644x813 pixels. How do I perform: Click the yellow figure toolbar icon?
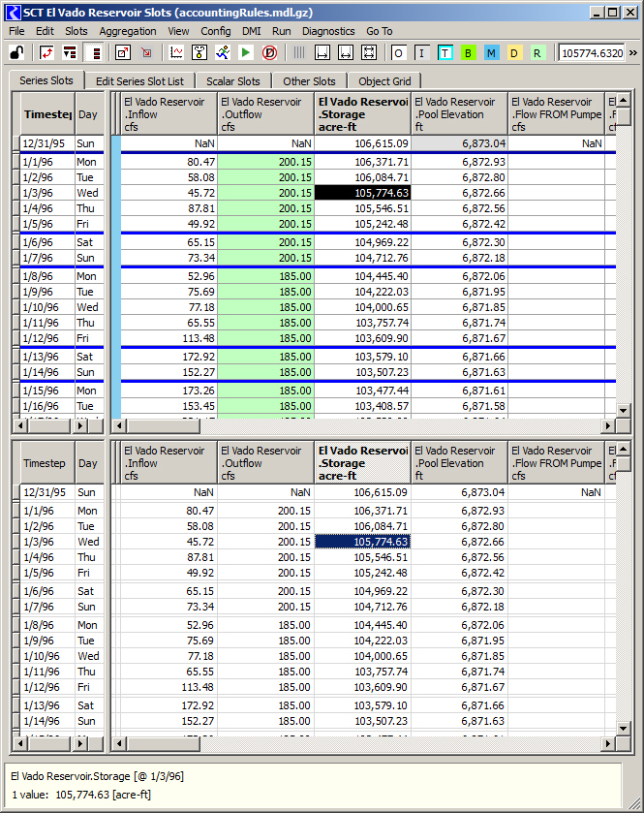[199, 53]
